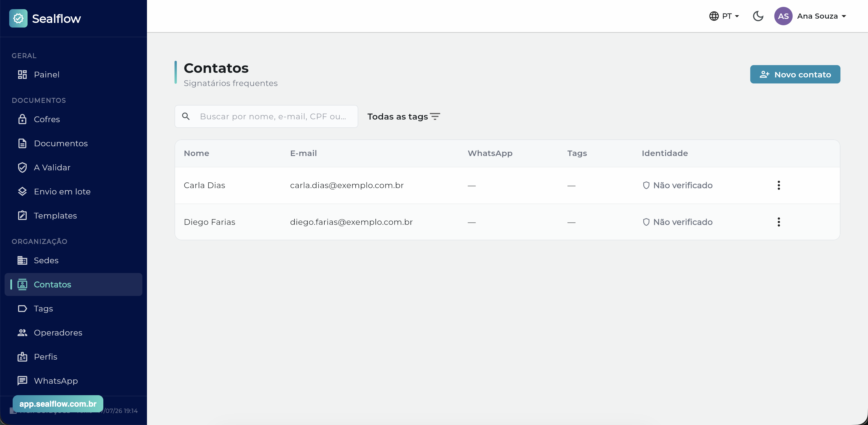This screenshot has width=868, height=425.
Task: Click the app.sealflow.com.br badge
Action: [x=58, y=404]
